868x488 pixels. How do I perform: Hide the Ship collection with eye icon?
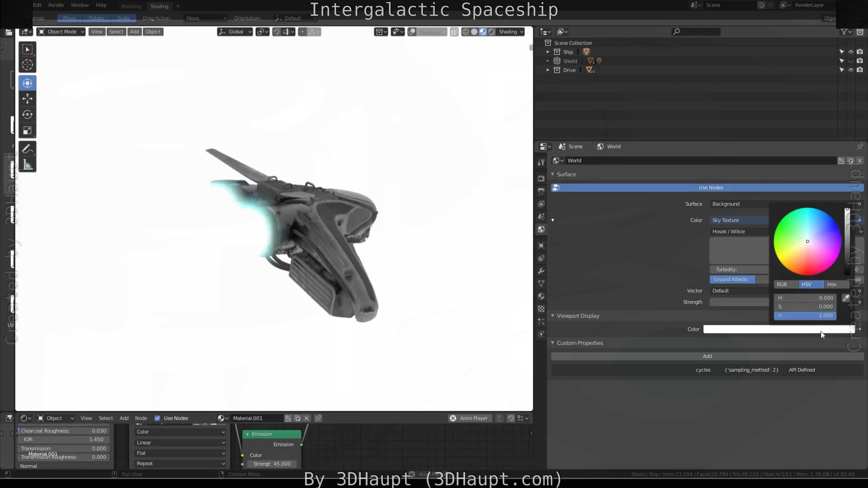pos(851,52)
